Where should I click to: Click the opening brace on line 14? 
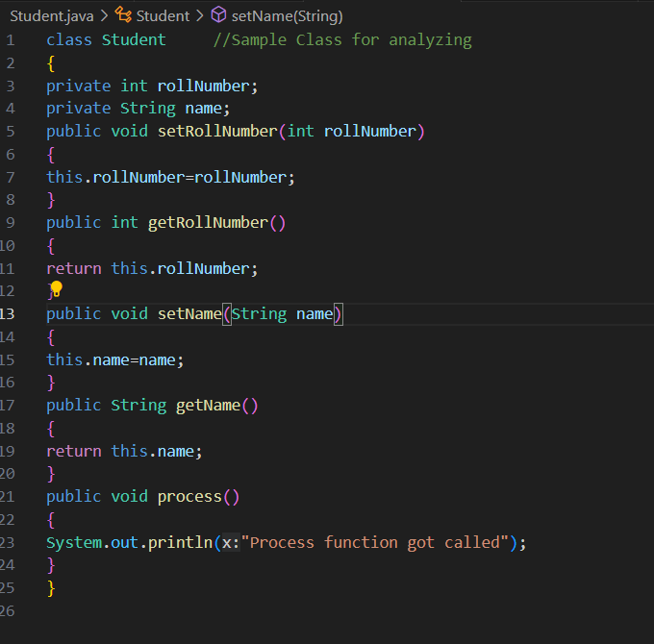(51, 337)
